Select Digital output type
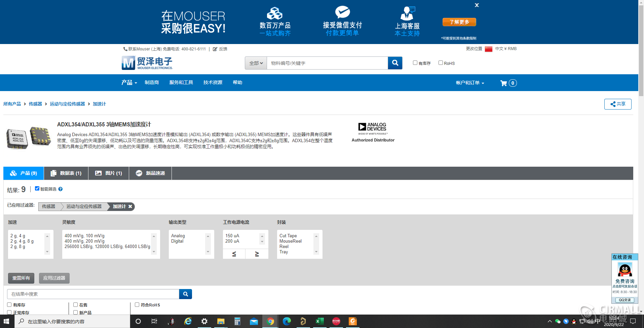Image resolution: width=644 pixels, height=328 pixels. 177,241
